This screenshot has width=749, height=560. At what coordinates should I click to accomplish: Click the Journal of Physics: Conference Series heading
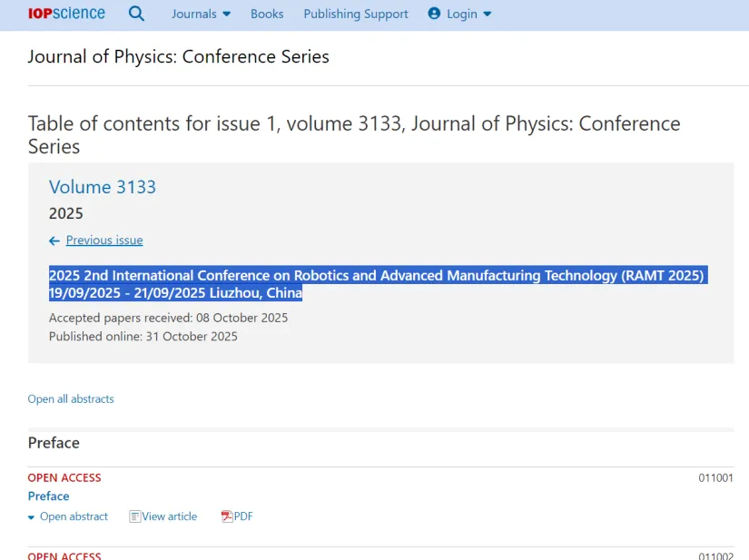(179, 57)
